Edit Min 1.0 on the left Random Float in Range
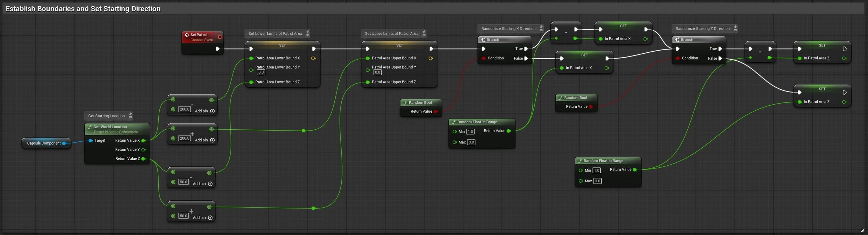This screenshot has height=235, width=868. point(470,132)
